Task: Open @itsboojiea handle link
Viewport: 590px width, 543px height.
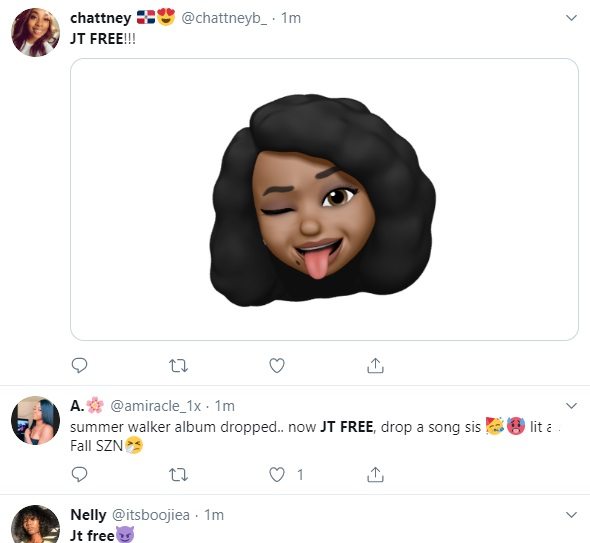Action: tap(151, 514)
